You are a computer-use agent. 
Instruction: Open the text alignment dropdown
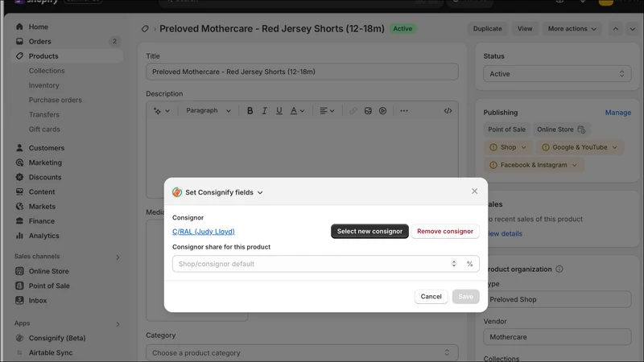(327, 111)
